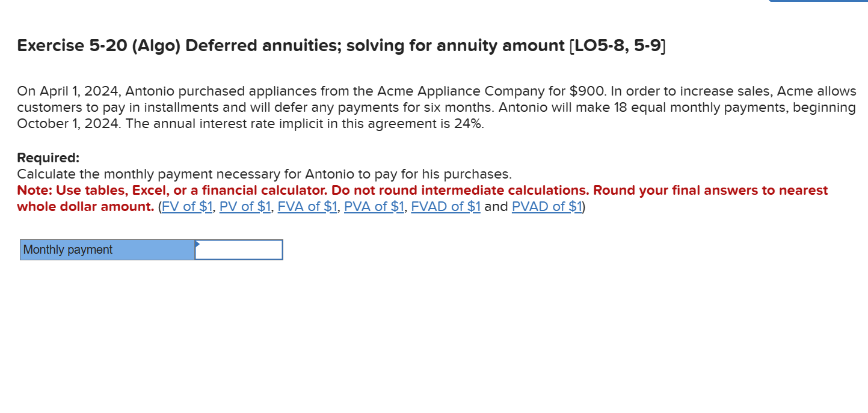
Task: Open the PVA of $1 table link
Action: 373,206
